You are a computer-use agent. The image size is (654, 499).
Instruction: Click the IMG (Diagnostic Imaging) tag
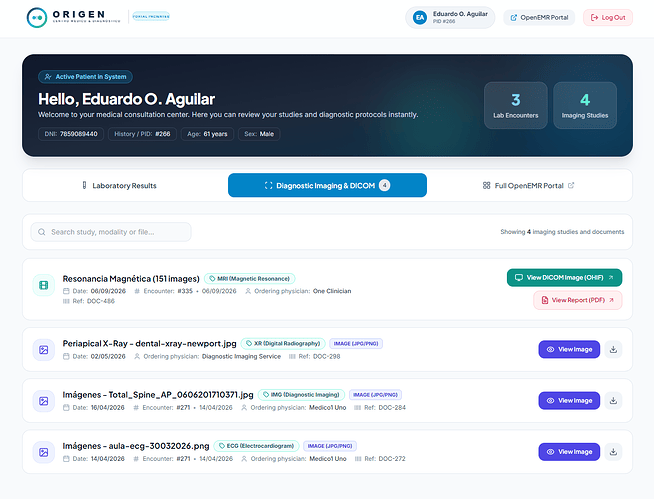[x=301, y=395]
